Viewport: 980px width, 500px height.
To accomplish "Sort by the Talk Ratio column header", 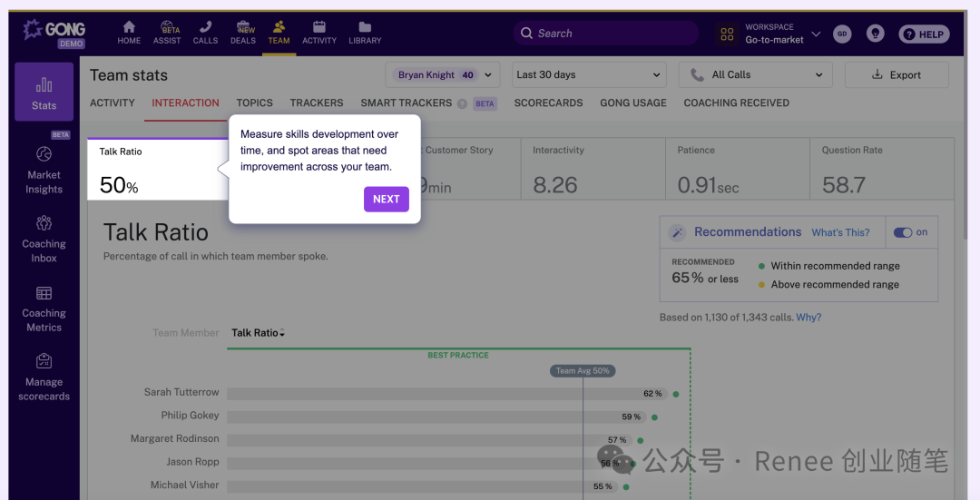I will pos(258,333).
